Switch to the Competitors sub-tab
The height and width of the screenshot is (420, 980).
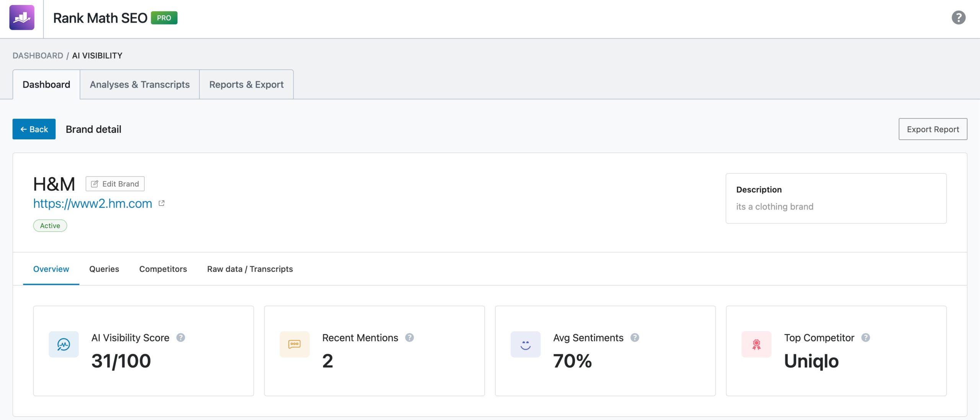[x=163, y=269]
